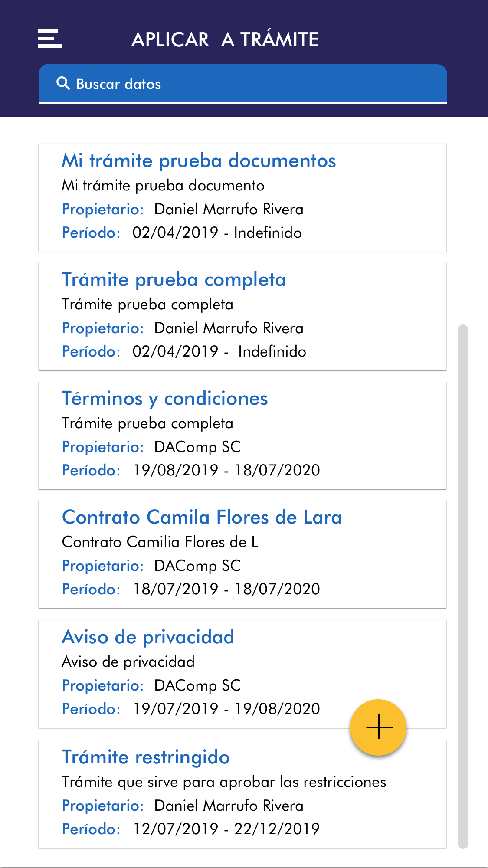This screenshot has width=488, height=868.
Task: Click period 12/07/2019 - 22/12/2019 text
Action: pos(226,829)
